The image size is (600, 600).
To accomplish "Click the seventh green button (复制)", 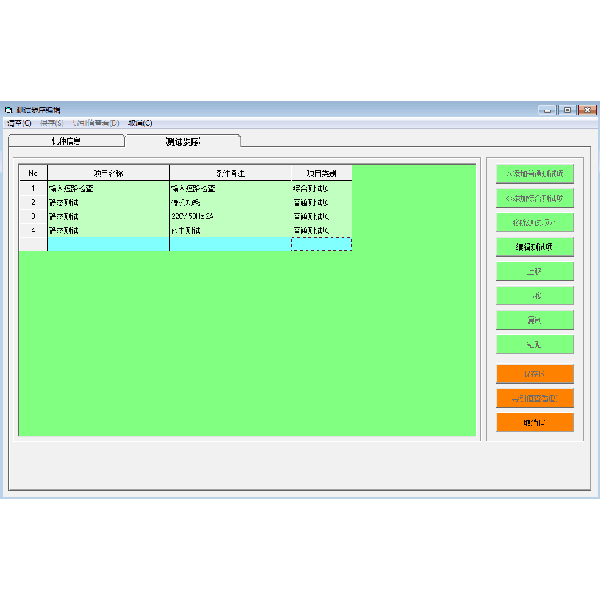I will coord(535,320).
